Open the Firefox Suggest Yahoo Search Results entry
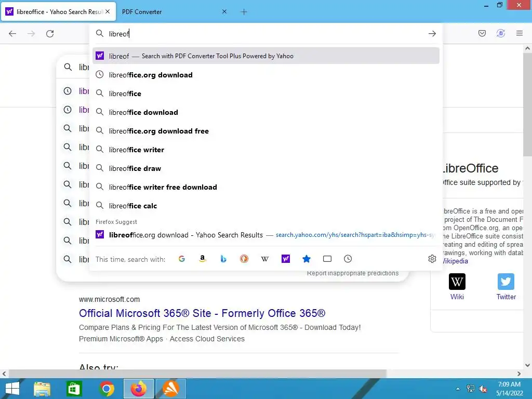Image resolution: width=532 pixels, height=399 pixels. coord(266,235)
